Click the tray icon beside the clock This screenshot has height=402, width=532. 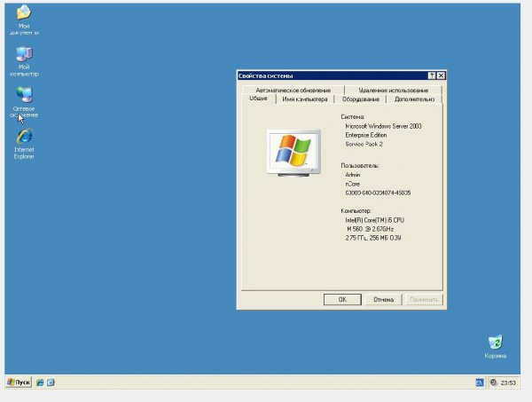(x=494, y=382)
